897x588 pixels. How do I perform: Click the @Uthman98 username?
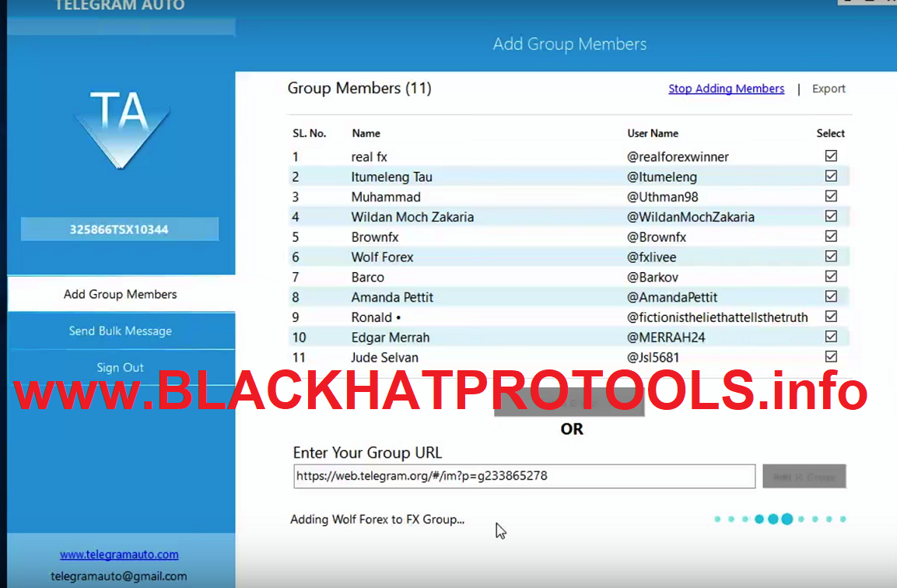pyautogui.click(x=663, y=197)
